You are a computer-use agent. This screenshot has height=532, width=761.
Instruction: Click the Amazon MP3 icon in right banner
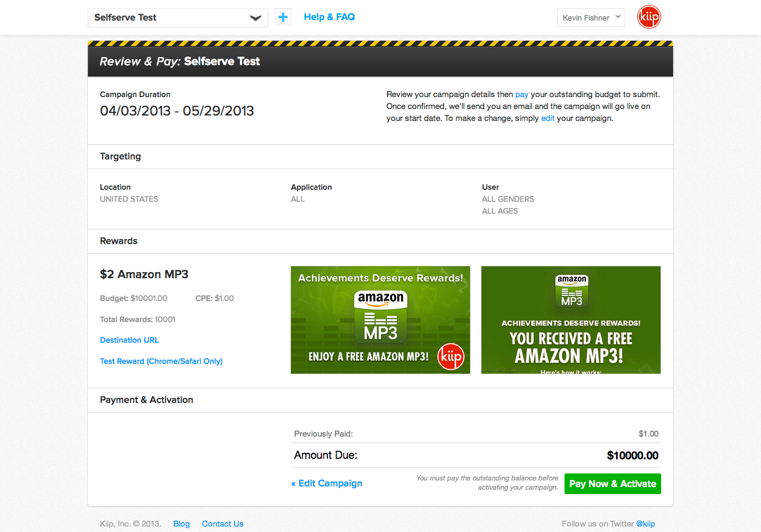[x=571, y=291]
